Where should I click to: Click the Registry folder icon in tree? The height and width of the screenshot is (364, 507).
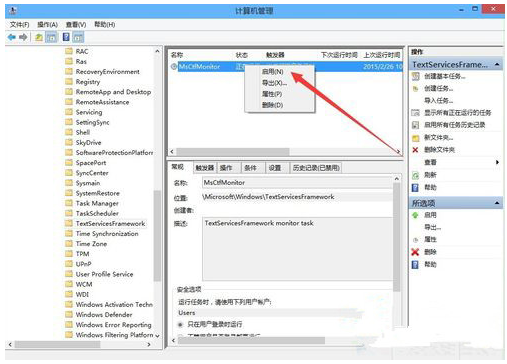(x=69, y=81)
